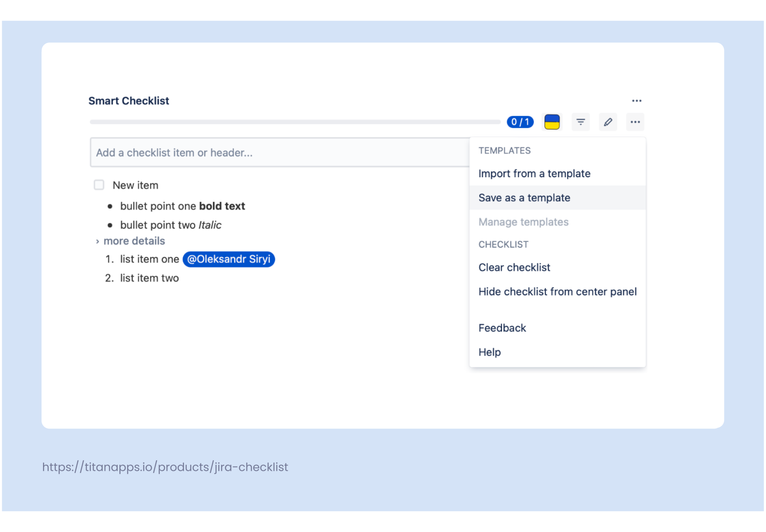Image resolution: width=766 pixels, height=532 pixels.
Task: Open the titanapps.io jira-checklist link
Action: (165, 467)
